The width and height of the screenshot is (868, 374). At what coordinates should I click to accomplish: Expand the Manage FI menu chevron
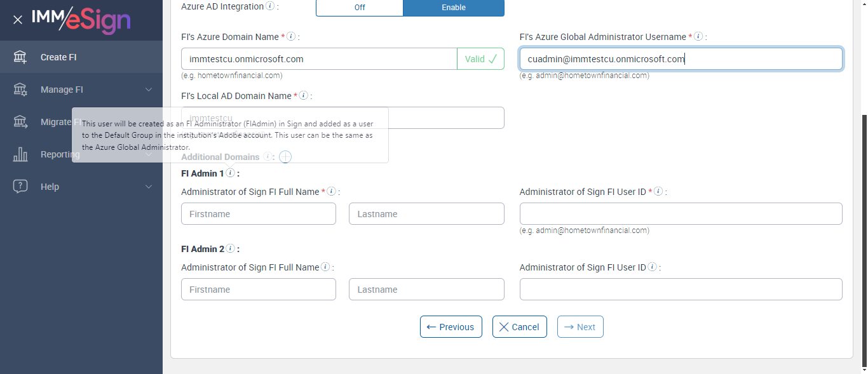tap(149, 90)
